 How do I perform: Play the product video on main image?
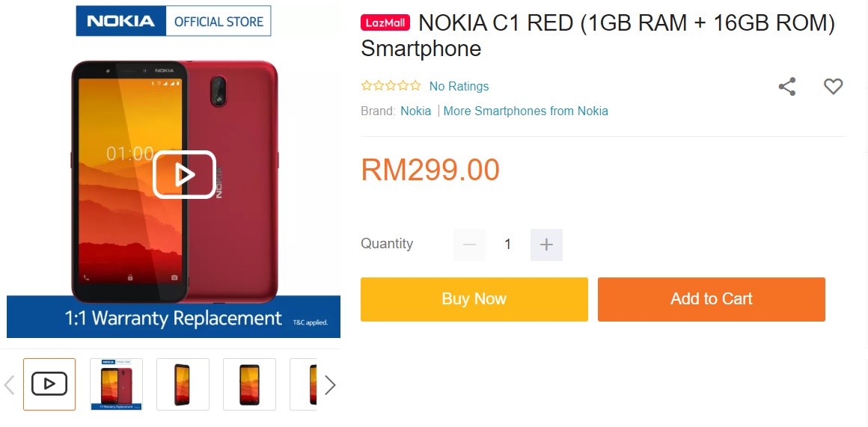(184, 175)
